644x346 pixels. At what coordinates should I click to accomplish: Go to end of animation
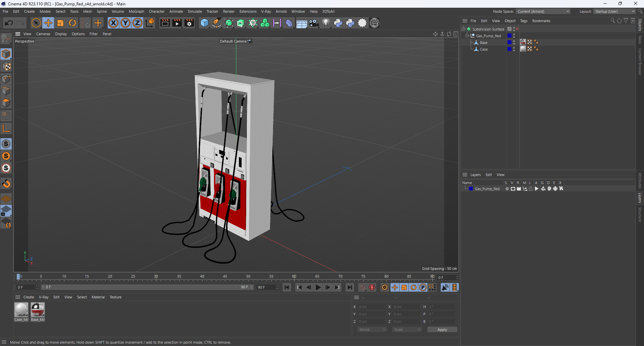pos(350,287)
